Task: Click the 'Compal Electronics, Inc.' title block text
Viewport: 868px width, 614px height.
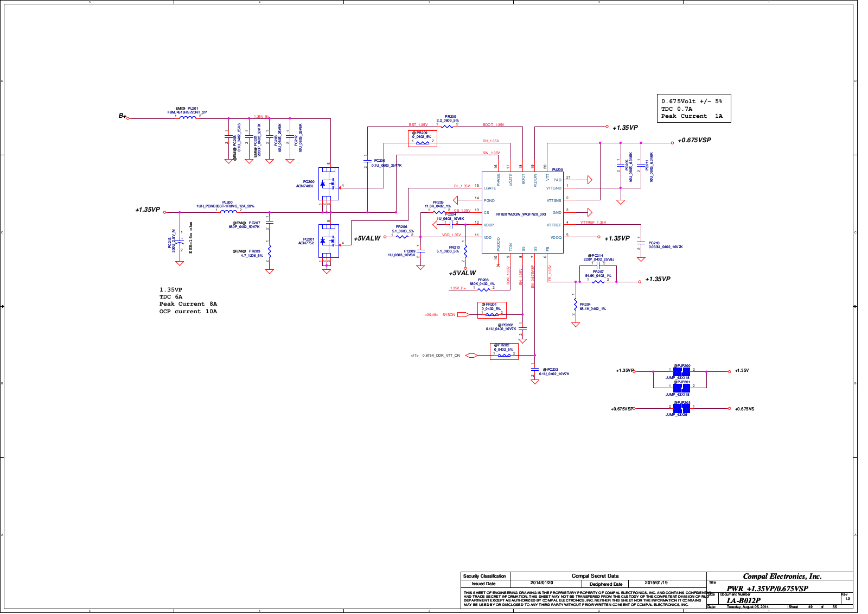Action: click(782, 577)
